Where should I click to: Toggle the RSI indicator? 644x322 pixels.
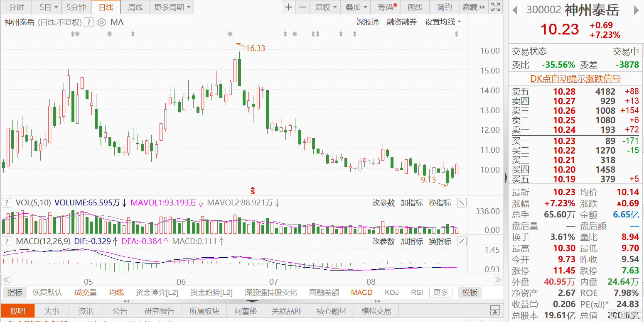coord(417,293)
